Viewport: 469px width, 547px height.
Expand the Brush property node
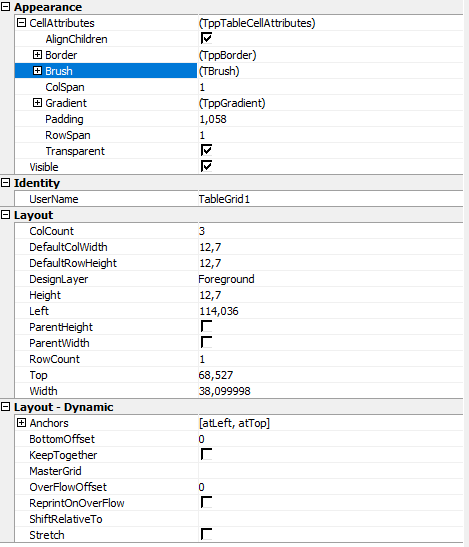[37, 71]
